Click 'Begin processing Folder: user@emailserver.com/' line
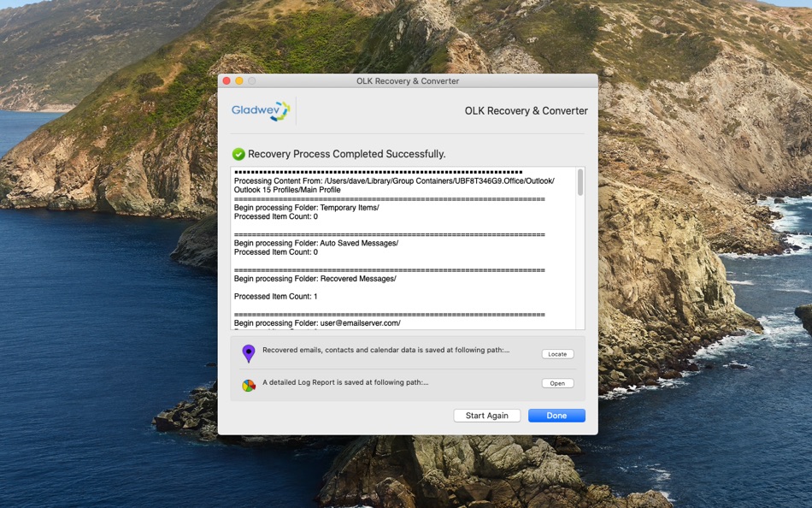The width and height of the screenshot is (812, 508). [x=317, y=323]
